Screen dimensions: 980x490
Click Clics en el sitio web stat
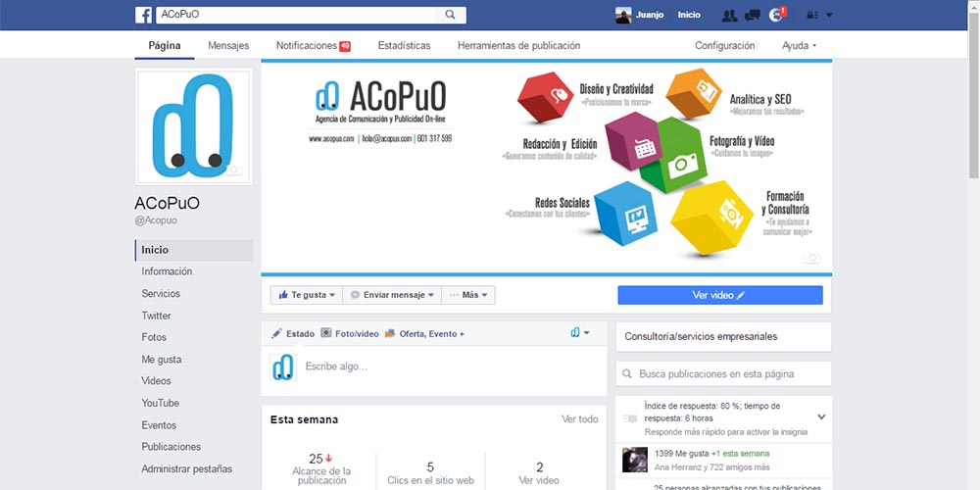pos(430,473)
